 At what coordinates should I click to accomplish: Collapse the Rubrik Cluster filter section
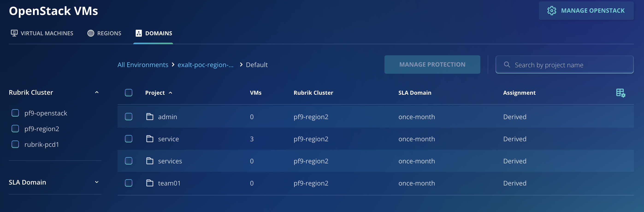click(97, 92)
